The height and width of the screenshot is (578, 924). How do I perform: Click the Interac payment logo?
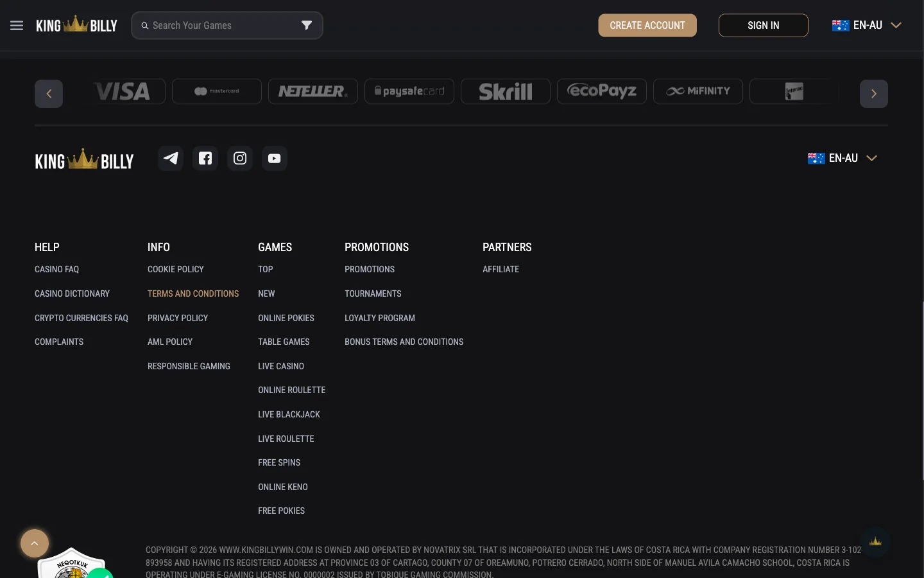tap(794, 91)
